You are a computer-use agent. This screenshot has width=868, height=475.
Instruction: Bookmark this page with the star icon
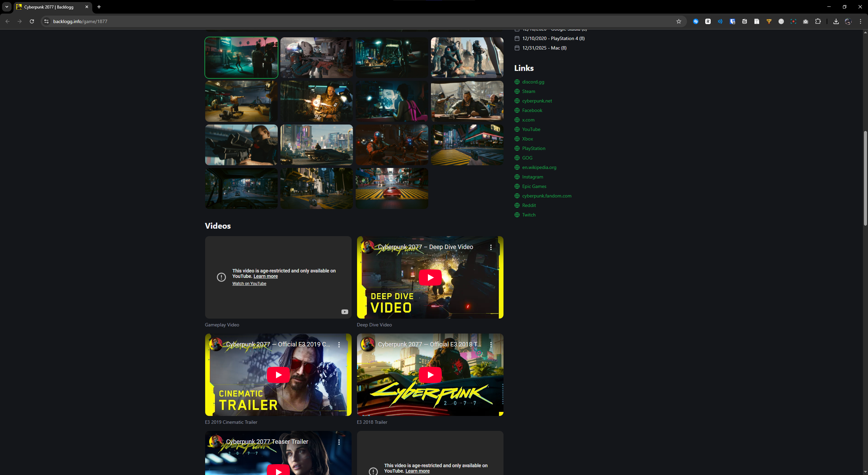679,21
